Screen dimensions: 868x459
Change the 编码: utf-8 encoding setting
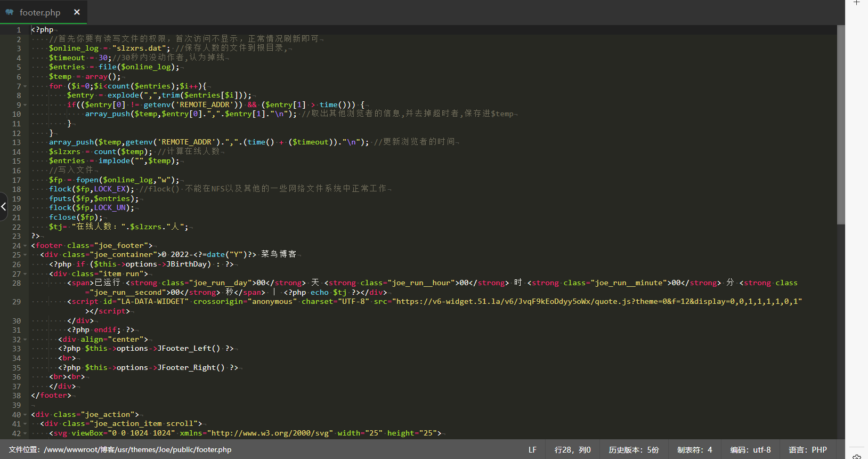750,450
